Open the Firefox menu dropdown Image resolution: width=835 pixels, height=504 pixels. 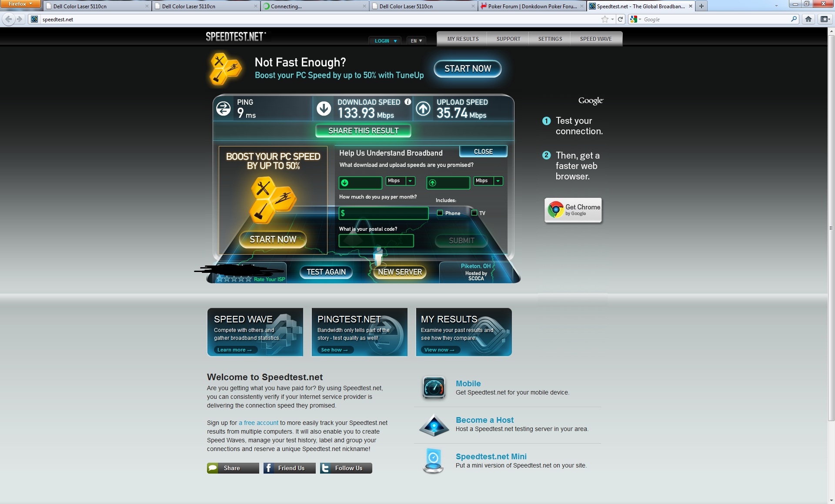pos(20,4)
